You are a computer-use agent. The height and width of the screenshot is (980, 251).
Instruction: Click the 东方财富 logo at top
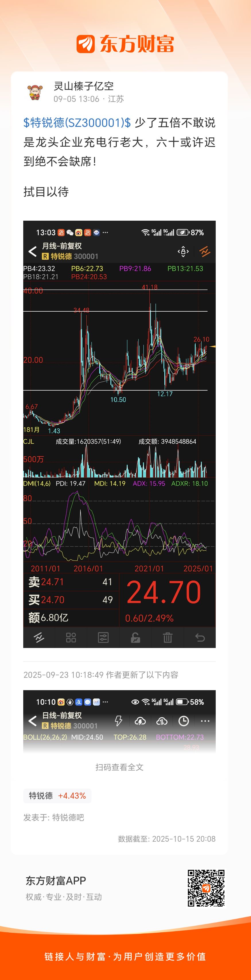(125, 44)
